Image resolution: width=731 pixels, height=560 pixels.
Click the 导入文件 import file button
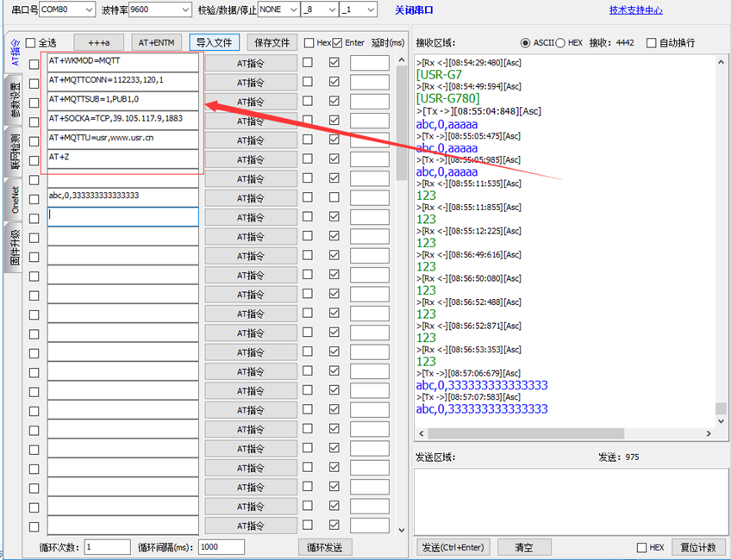(215, 43)
